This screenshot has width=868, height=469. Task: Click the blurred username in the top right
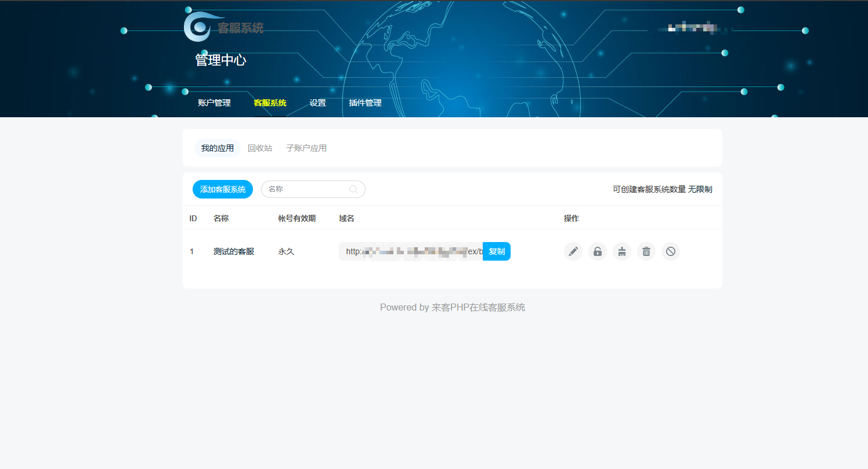click(690, 27)
